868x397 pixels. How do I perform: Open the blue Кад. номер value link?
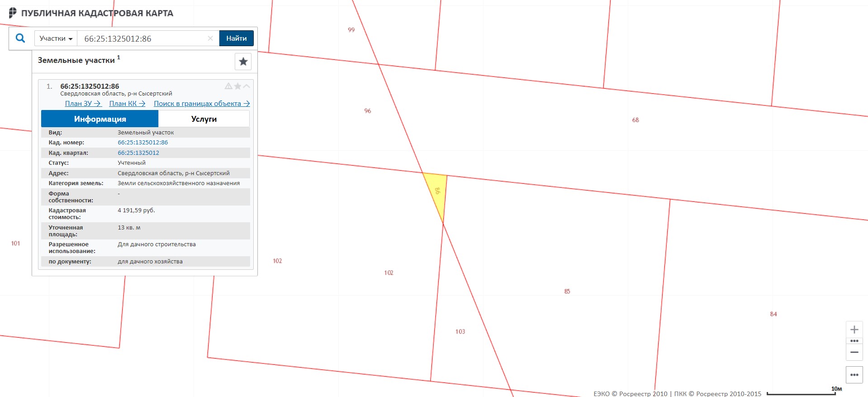142,143
